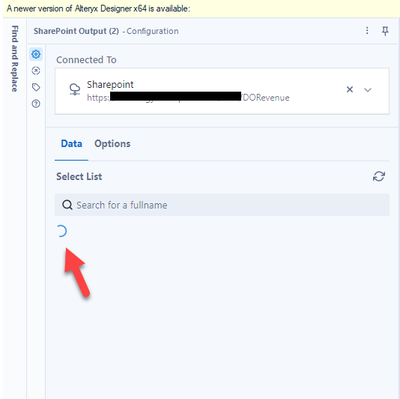Open the Find and Replace side tab
Screen dimensions: 400x399
[14, 58]
